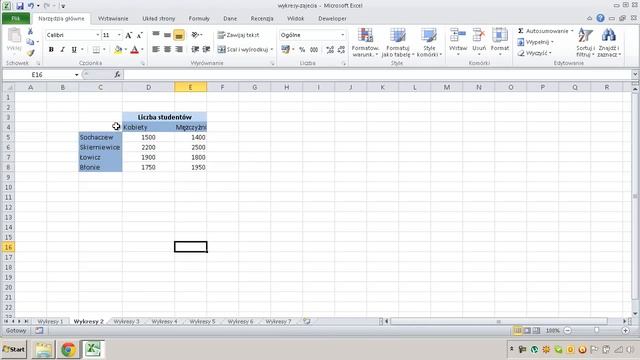This screenshot has height=360, width=640.
Task: Open the font name Calibri dropdown
Action: tap(98, 35)
